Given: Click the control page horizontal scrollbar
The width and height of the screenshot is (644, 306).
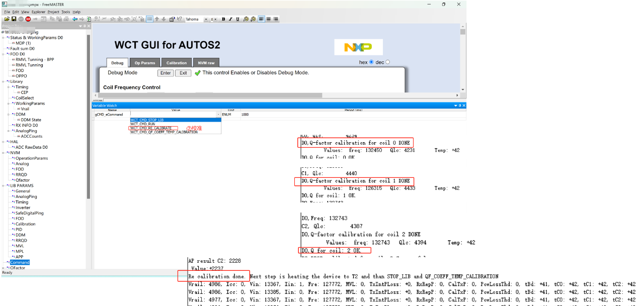Looking at the screenshot, I should click(277, 95).
